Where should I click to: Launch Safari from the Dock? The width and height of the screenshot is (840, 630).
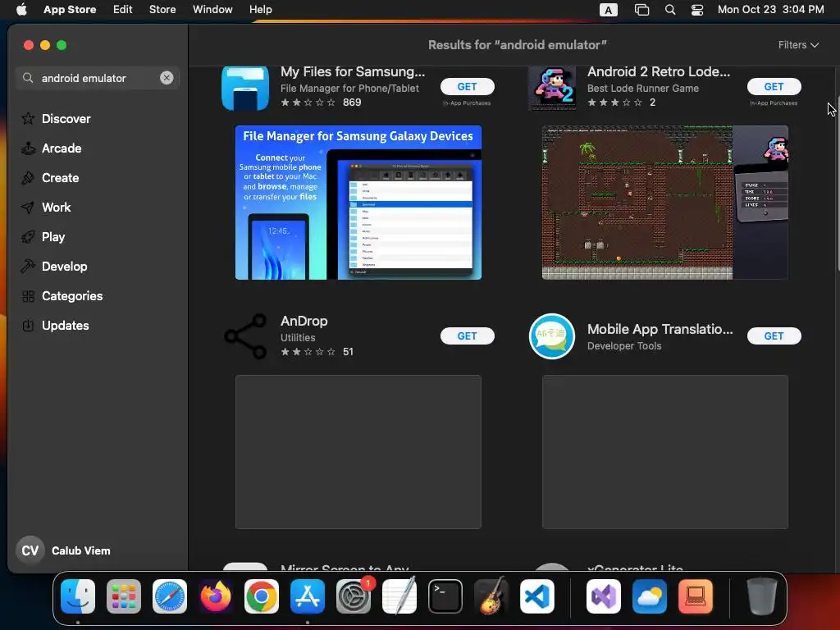[x=170, y=596]
